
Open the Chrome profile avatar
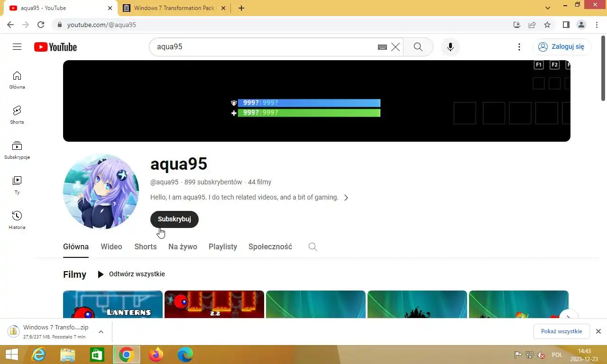pos(581,25)
